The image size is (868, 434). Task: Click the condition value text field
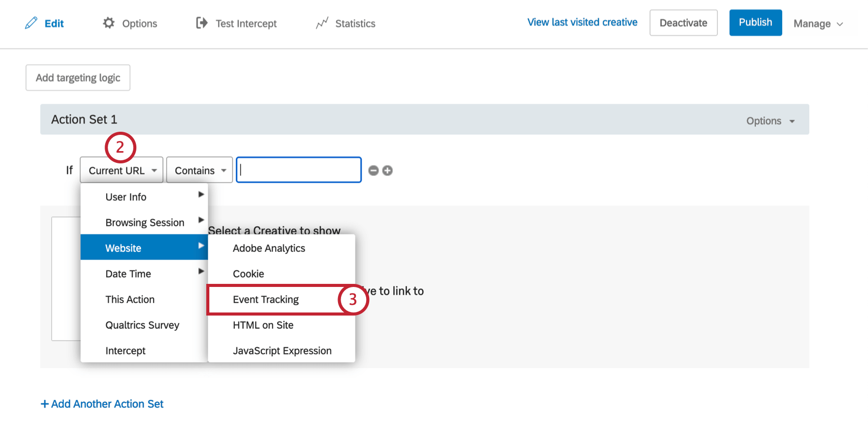tap(299, 170)
